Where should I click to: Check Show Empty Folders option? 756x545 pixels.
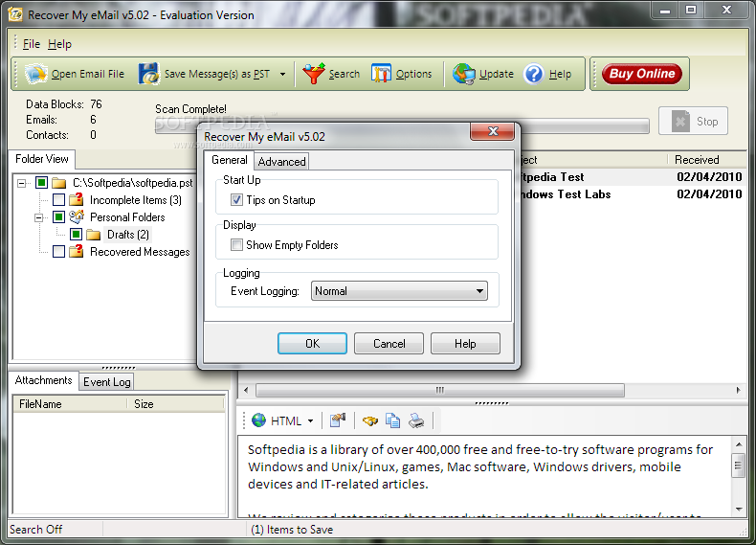click(236, 245)
